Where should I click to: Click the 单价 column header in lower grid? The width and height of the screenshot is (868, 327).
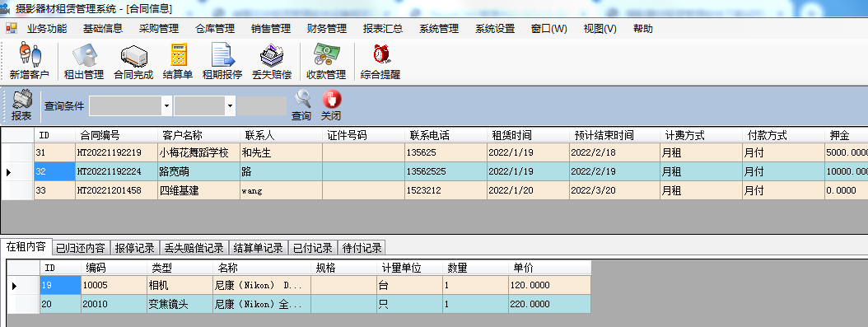[x=549, y=269]
